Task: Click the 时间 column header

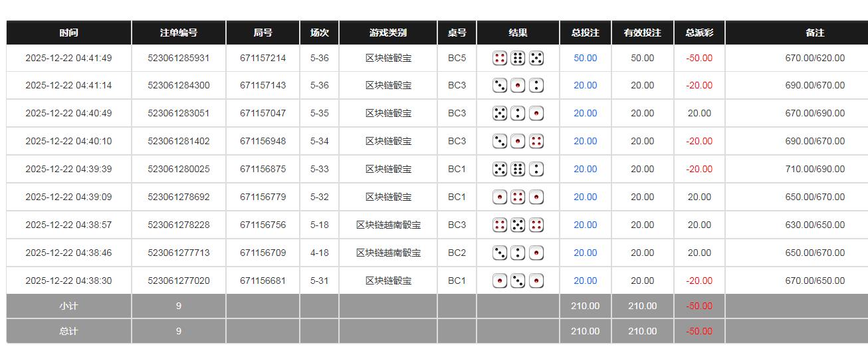Action: pyautogui.click(x=68, y=33)
